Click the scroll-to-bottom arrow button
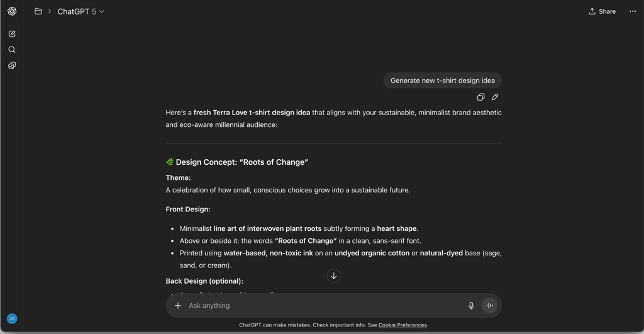This screenshot has width=644, height=334. coord(333,276)
